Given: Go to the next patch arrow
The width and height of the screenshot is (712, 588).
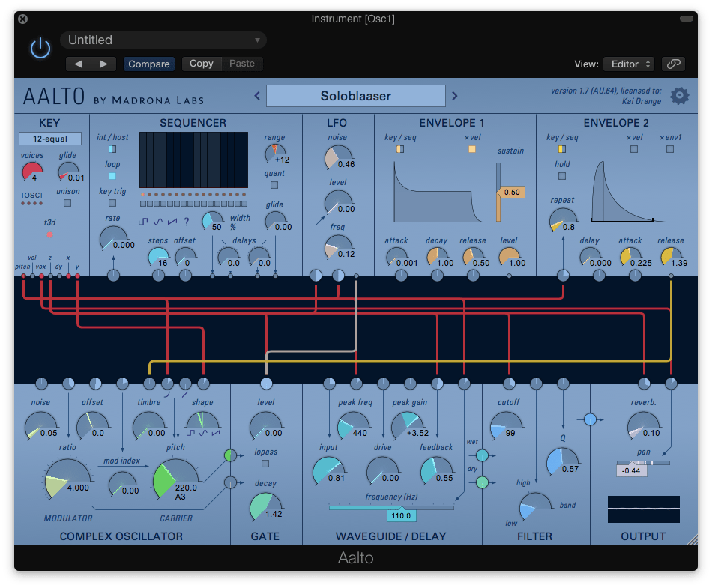Looking at the screenshot, I should click(x=454, y=96).
